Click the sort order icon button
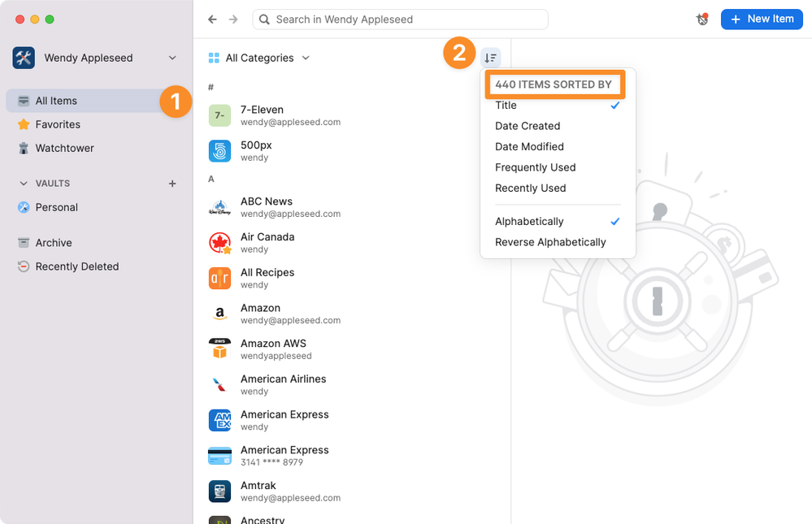Viewport: 812px width, 524px height. click(490, 58)
